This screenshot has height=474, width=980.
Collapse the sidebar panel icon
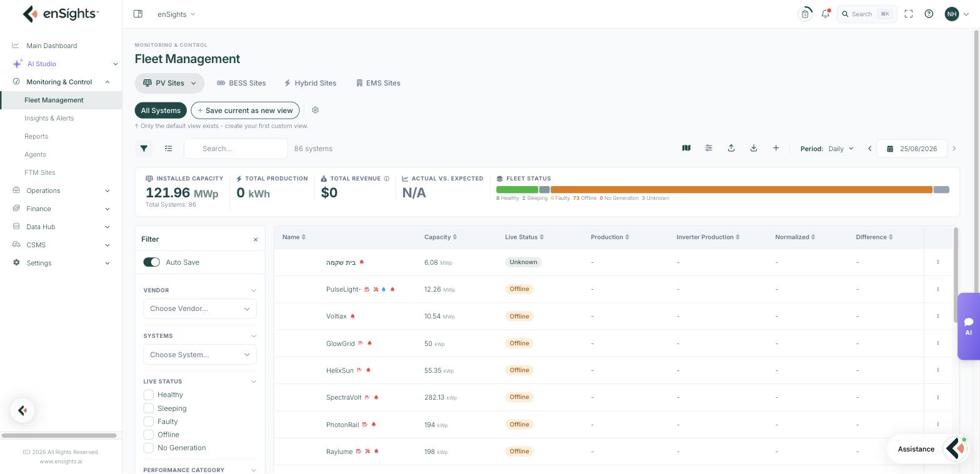138,14
